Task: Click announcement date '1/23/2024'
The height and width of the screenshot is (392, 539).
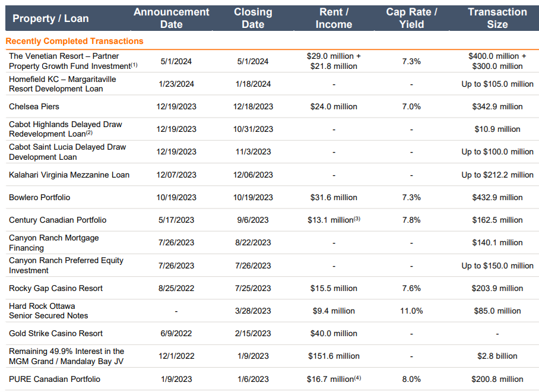Action: pos(176,84)
